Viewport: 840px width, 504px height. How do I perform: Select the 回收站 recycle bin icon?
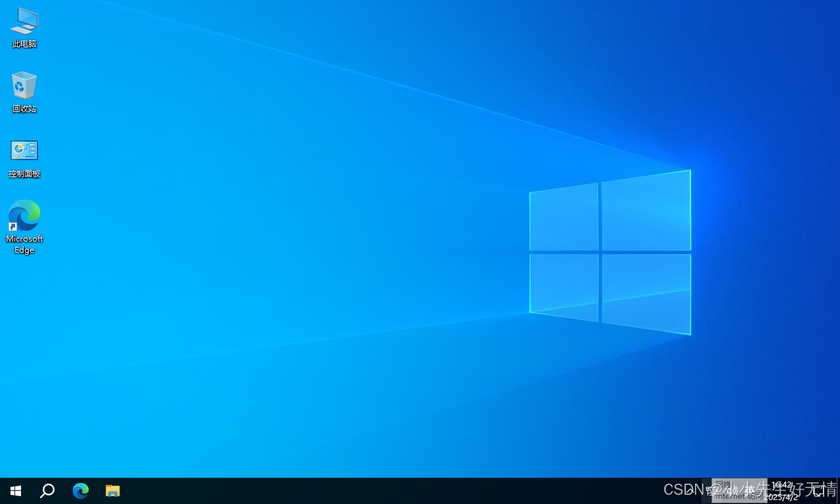pyautogui.click(x=24, y=92)
